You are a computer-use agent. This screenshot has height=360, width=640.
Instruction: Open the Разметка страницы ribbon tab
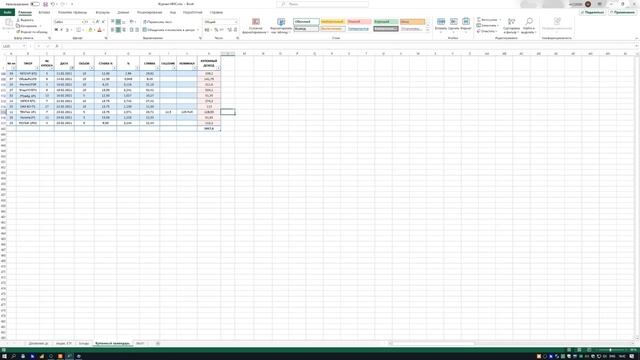coord(72,12)
